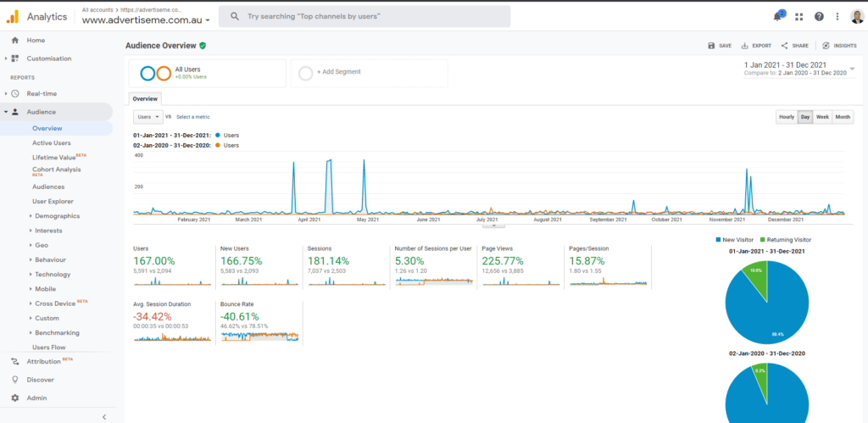Click the Select a metric link
The width and height of the screenshot is (868, 423).
(193, 117)
